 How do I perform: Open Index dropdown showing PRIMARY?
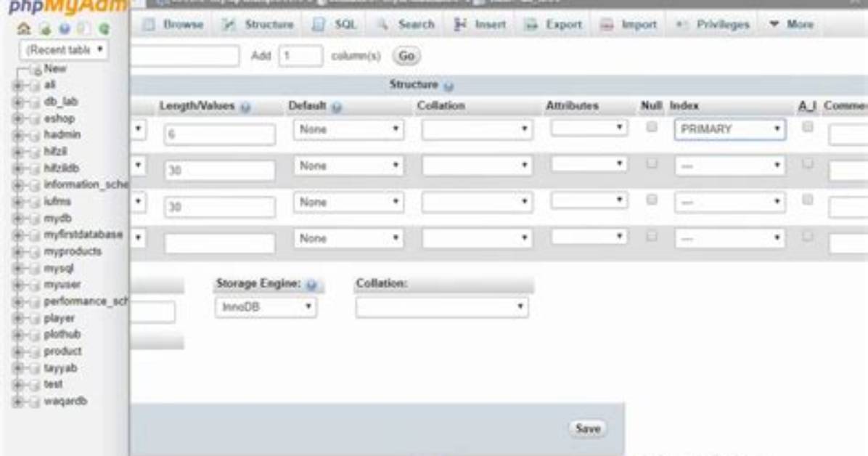click(729, 129)
